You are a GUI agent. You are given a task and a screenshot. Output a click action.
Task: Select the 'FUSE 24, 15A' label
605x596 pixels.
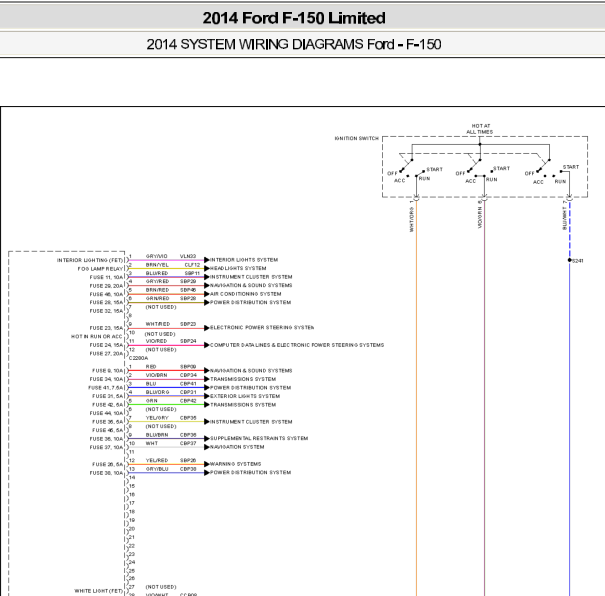(106, 345)
